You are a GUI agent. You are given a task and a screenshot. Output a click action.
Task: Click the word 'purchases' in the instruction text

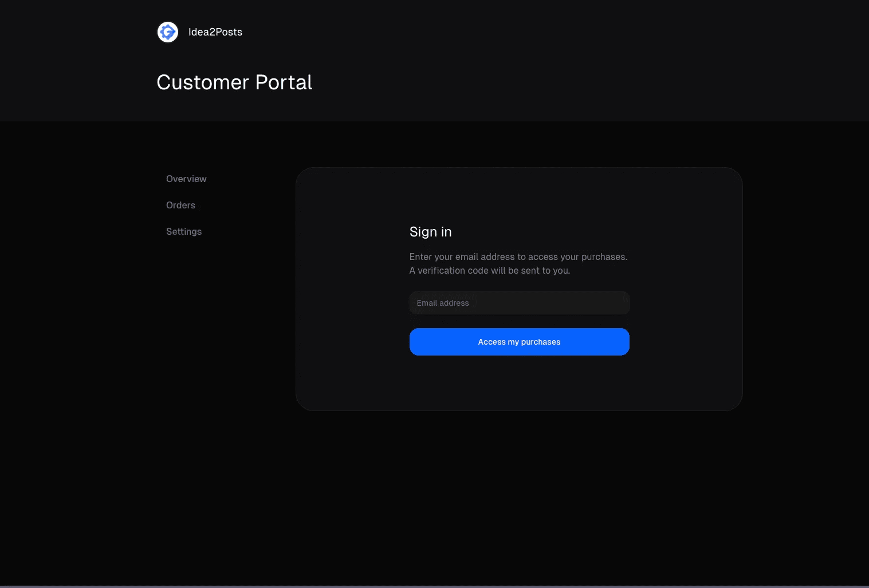[x=604, y=256]
